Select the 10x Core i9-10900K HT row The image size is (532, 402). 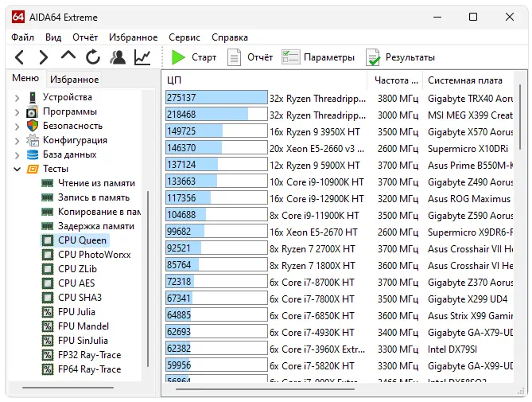(x=340, y=182)
